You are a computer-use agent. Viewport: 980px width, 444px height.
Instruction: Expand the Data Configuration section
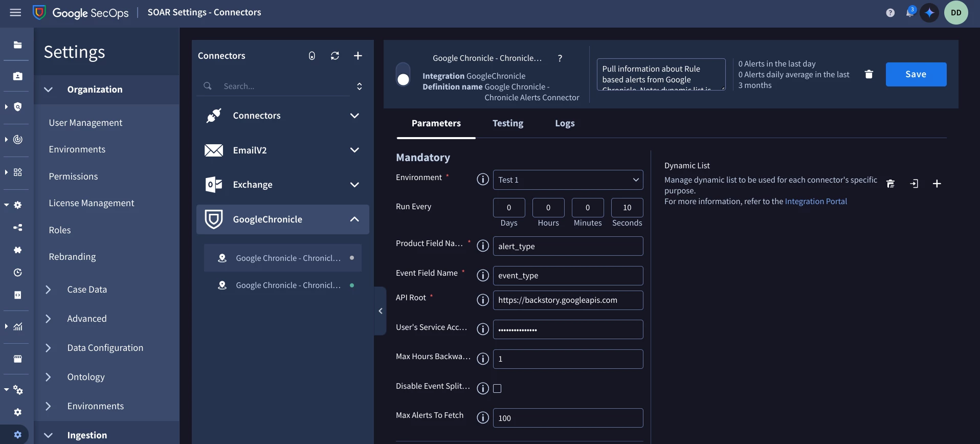[48, 348]
